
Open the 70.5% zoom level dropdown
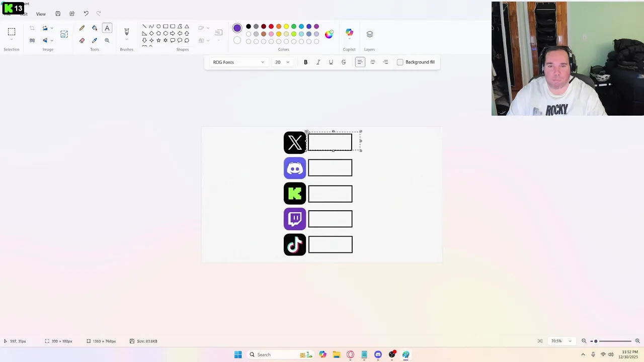(561, 341)
